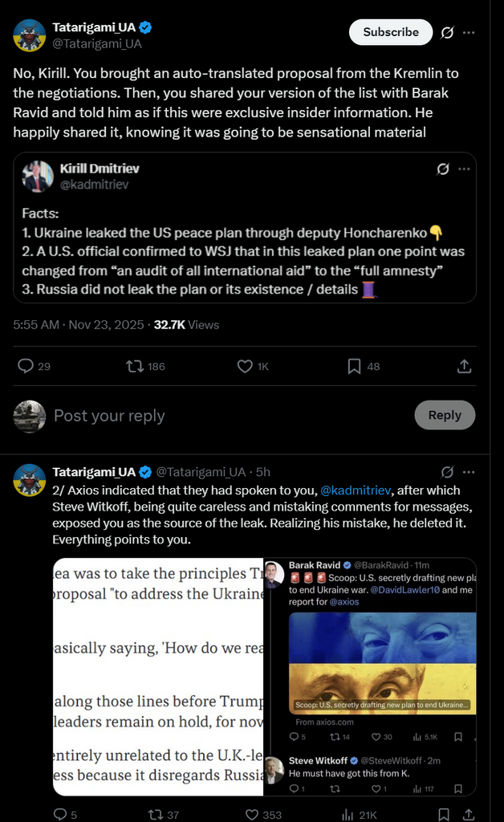Click the Subscribe button
This screenshot has height=822, width=504.
point(391,32)
